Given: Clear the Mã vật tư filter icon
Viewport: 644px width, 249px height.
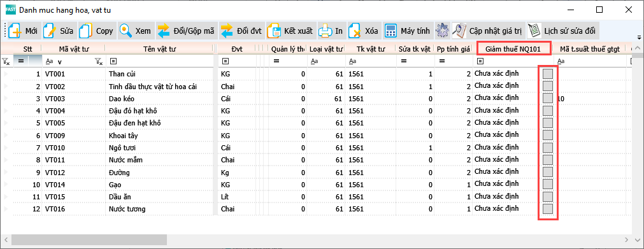Looking at the screenshot, I should [x=98, y=61].
